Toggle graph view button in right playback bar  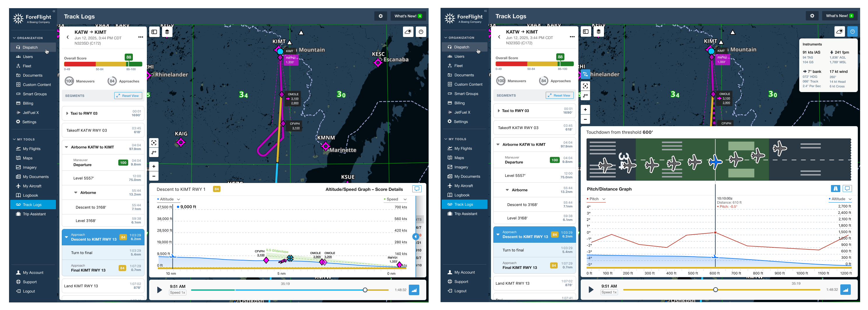coord(845,290)
